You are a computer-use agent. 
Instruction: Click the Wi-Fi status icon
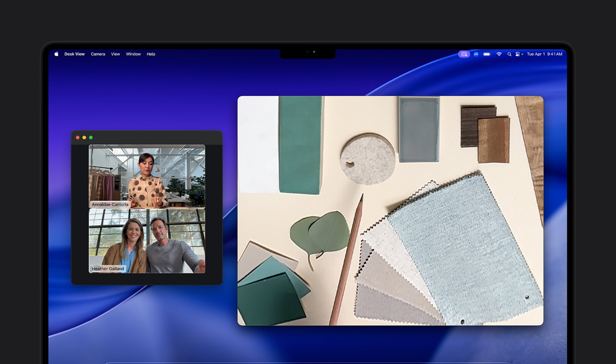[x=499, y=54]
